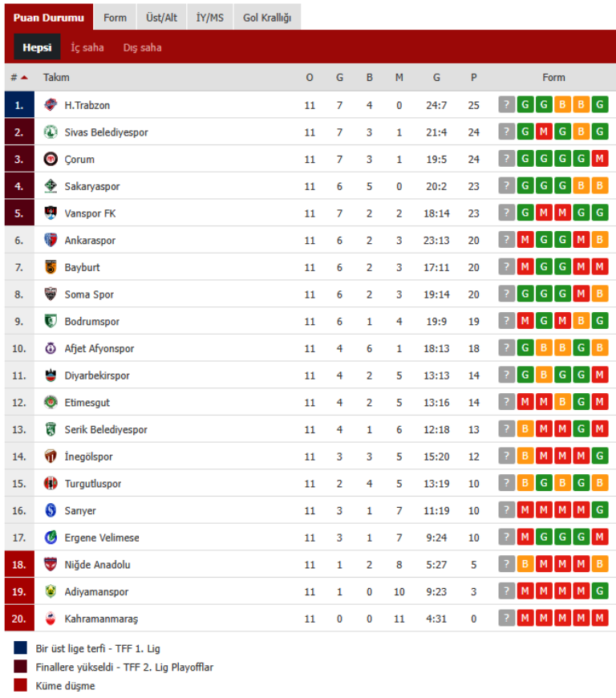The height and width of the screenshot is (698, 616).
Task: Select the Dış saha filter
Action: (x=142, y=47)
